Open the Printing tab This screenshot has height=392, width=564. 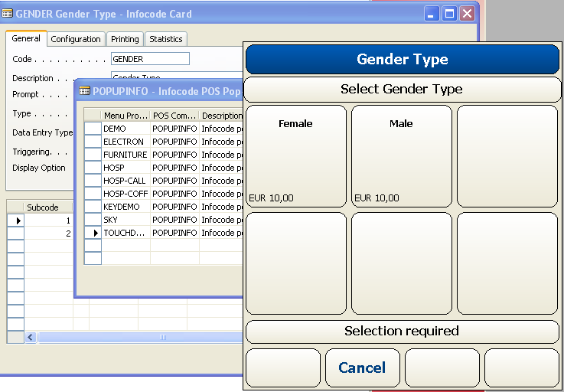(x=125, y=39)
